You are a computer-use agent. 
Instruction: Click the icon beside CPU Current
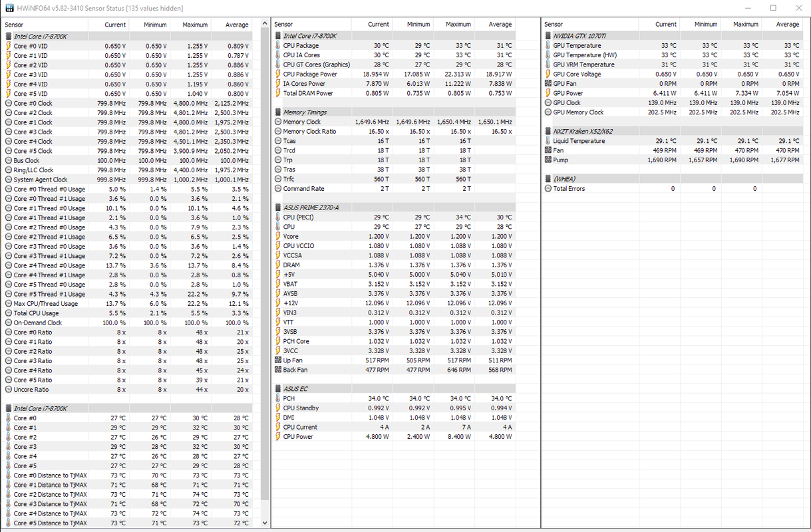(277, 428)
